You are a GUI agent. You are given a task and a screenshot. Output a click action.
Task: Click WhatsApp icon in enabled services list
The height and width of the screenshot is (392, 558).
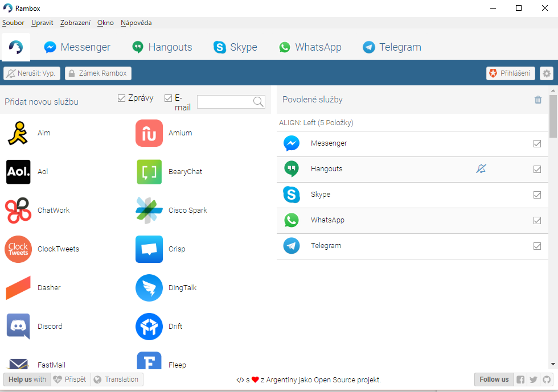tap(292, 220)
